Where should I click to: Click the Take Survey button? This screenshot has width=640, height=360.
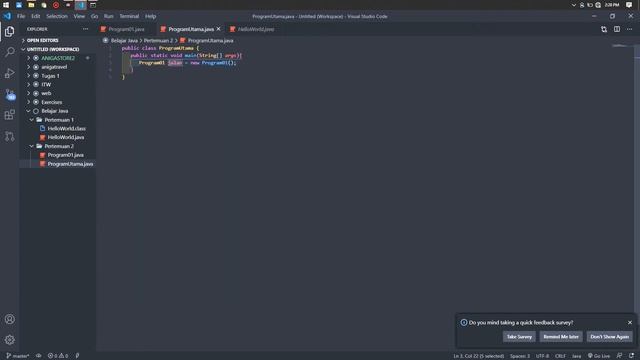click(x=519, y=337)
